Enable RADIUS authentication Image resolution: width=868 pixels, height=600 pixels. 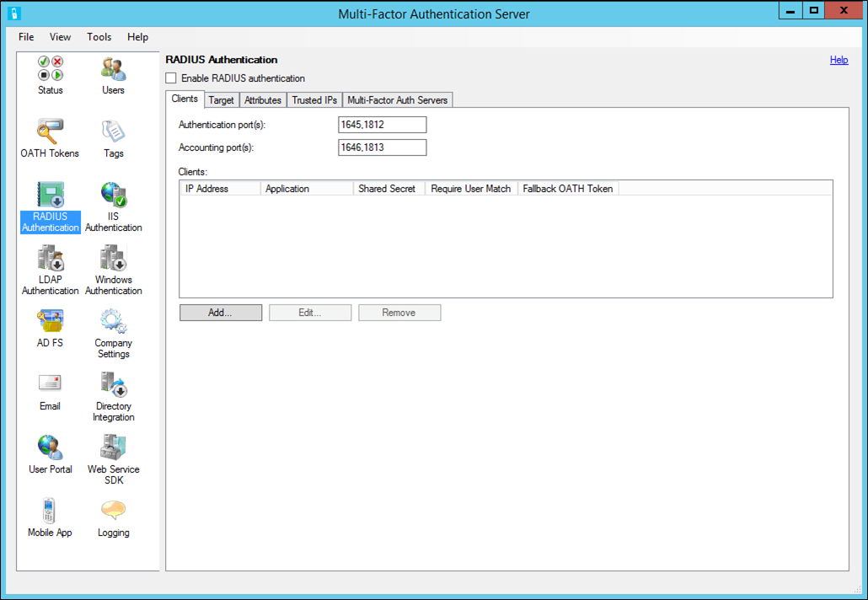point(171,78)
